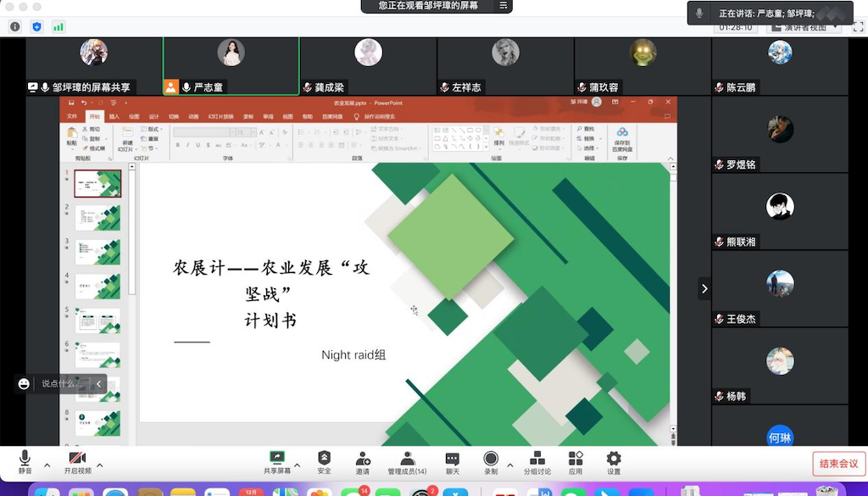Collapse the chat bar left chevron
Image resolution: width=868 pixels, height=496 pixels.
[98, 383]
